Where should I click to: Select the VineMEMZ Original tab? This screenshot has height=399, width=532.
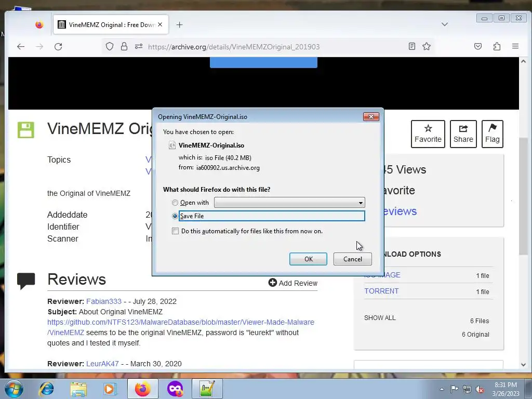(x=111, y=25)
